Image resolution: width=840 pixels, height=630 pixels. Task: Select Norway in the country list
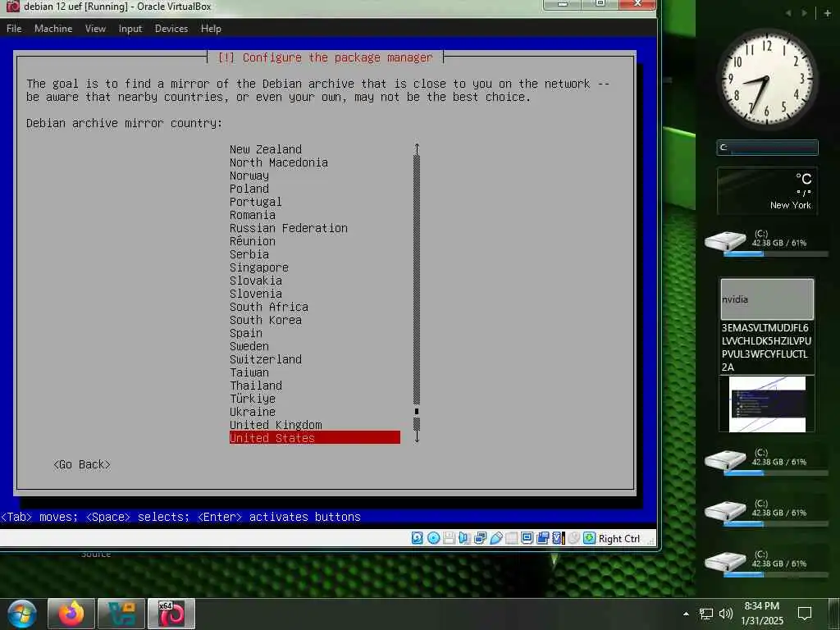[249, 176]
